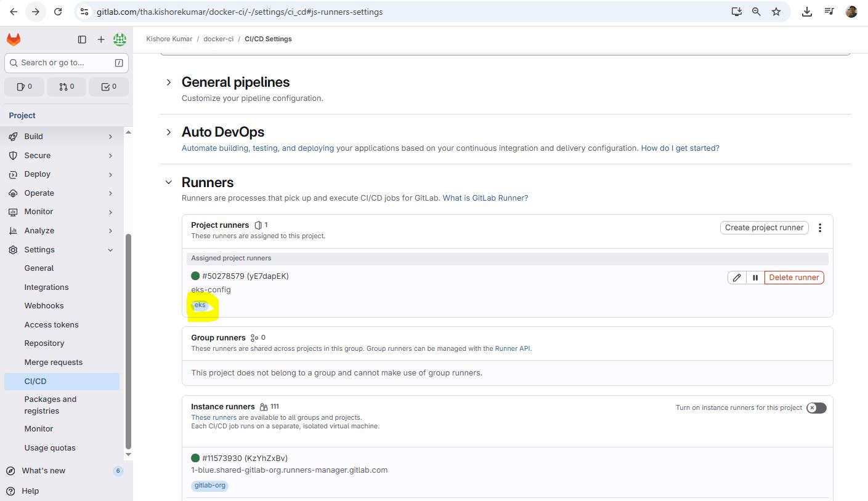Turn on instance runners toggle
The width and height of the screenshot is (868, 501).
tap(816, 408)
